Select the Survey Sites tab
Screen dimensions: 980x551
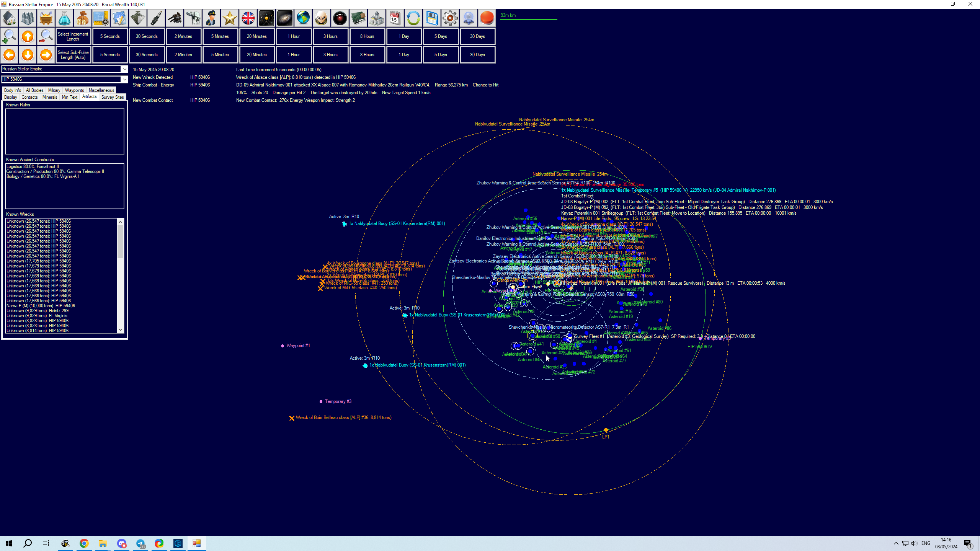point(113,97)
